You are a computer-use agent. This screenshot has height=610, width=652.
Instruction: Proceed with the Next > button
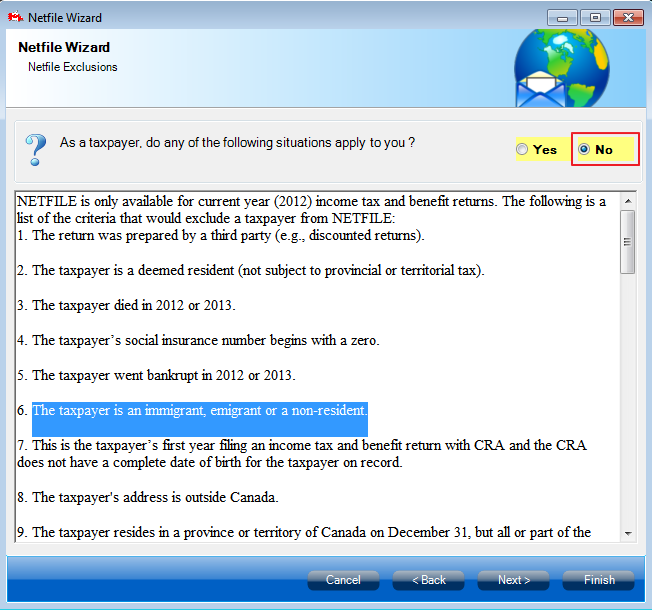click(x=514, y=580)
